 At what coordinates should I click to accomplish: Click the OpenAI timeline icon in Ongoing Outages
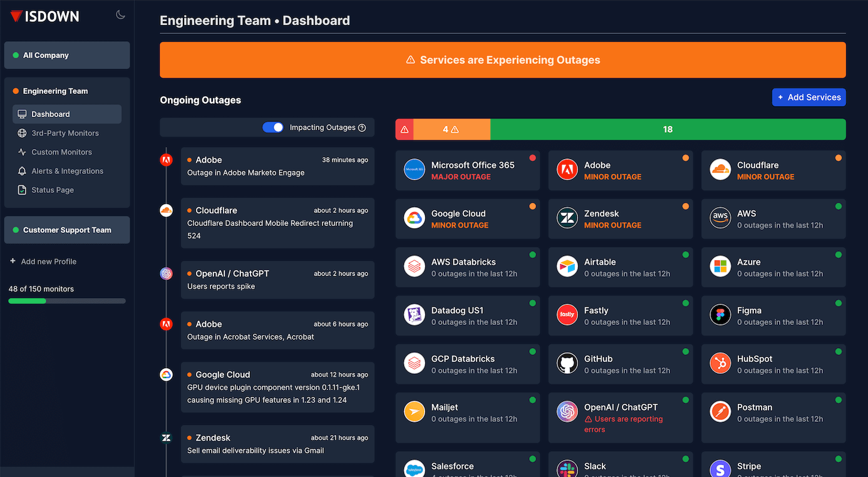tap(166, 274)
